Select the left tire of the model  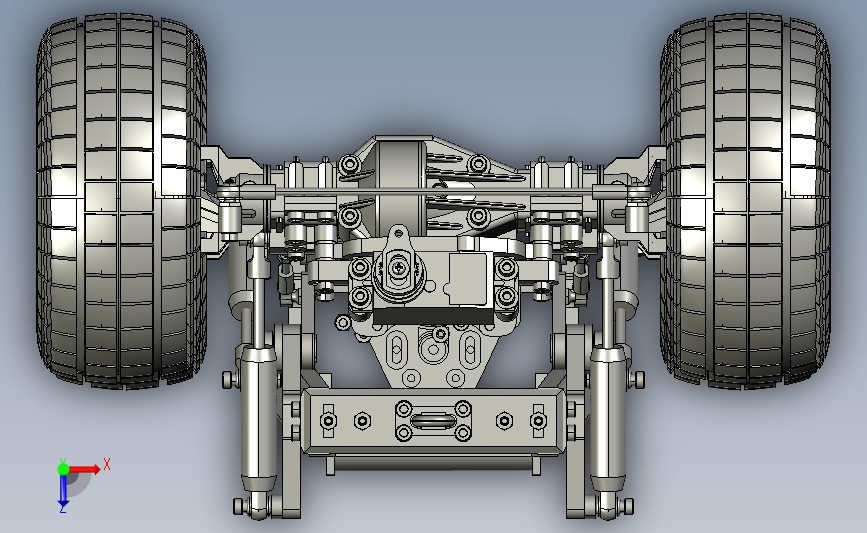[121, 201]
